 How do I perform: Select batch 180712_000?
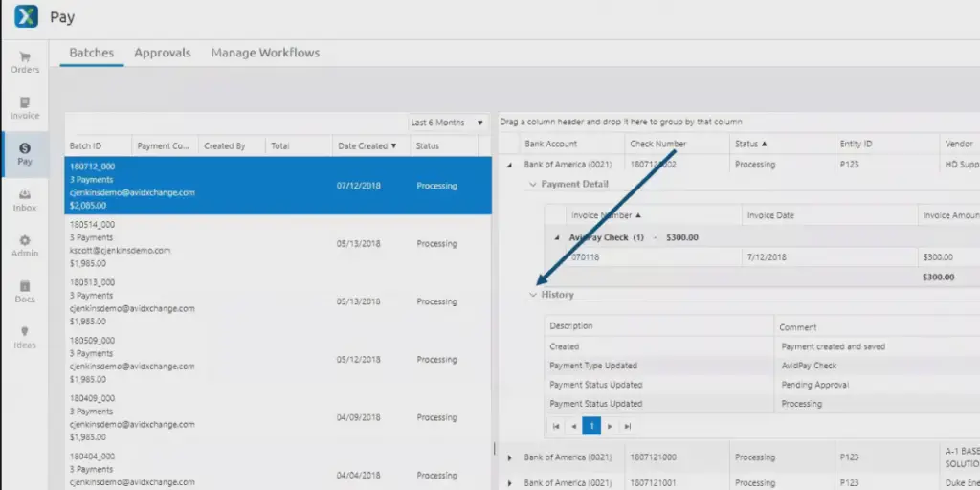278,186
